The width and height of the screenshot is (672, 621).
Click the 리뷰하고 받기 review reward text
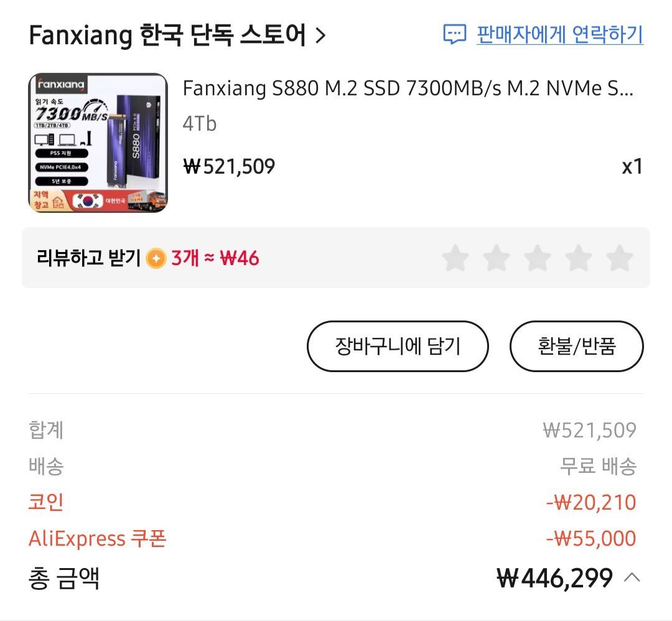pos(89,258)
